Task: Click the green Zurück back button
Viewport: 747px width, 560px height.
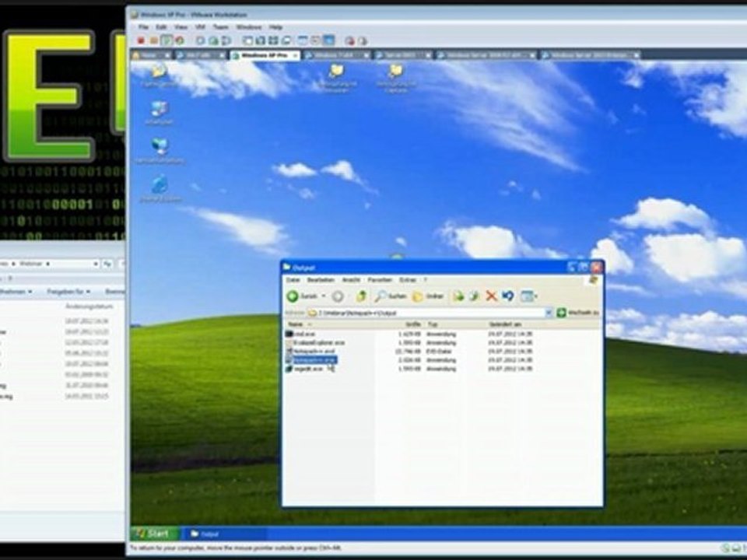Action: [x=302, y=296]
